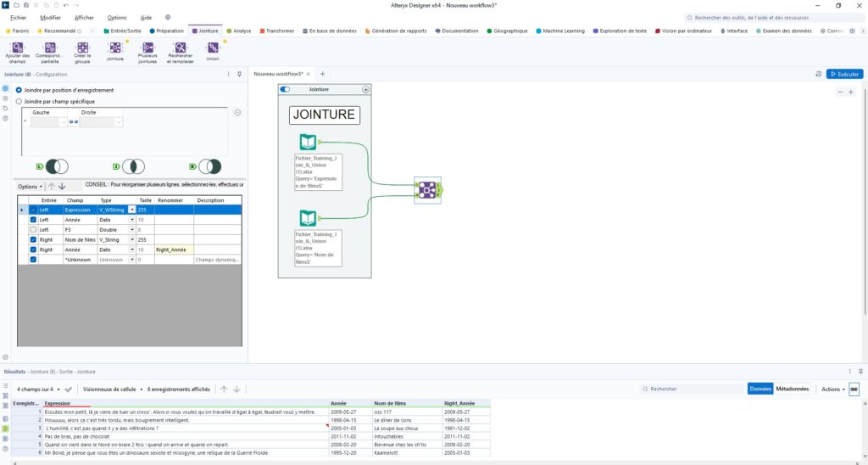
Task: Choose the Jointure tool in palette
Action: click(115, 51)
